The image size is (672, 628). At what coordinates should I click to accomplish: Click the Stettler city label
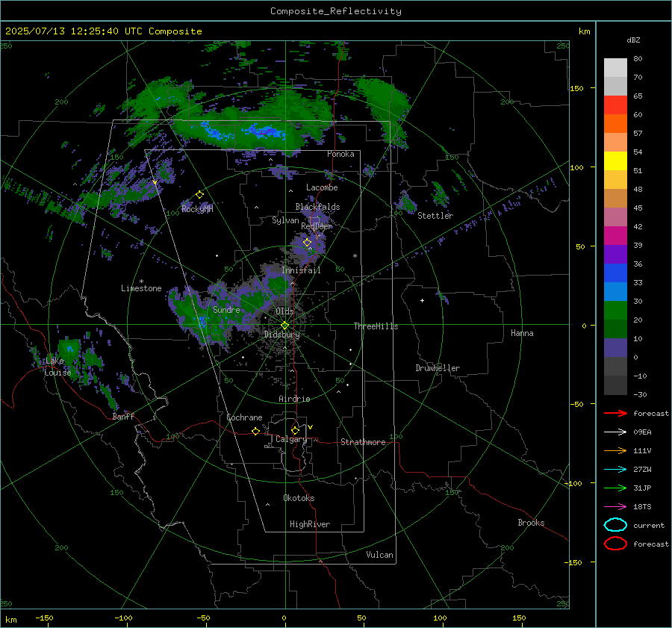pos(435,216)
